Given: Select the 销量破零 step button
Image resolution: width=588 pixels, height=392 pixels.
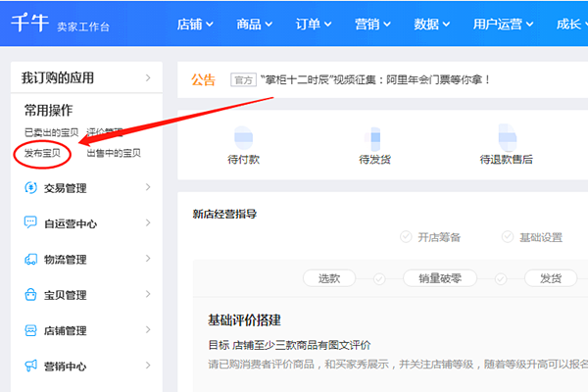Looking at the screenshot, I should pyautogui.click(x=440, y=278).
